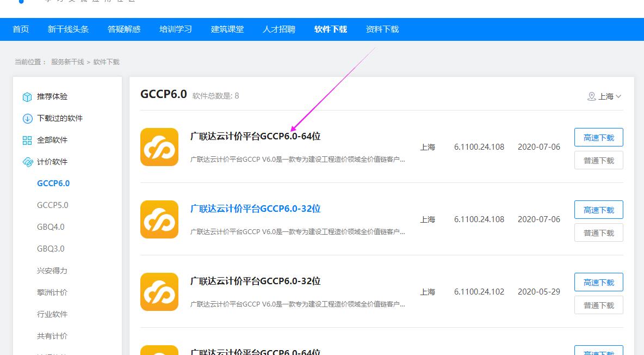Screen dimensions: 644x355
Task: Click the date 2020-05-29
Action: (x=539, y=292)
